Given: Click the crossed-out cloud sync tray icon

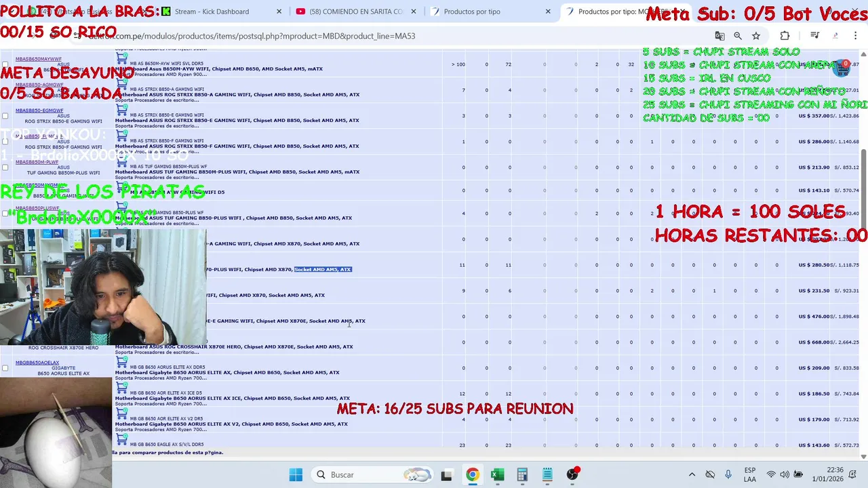Looking at the screenshot, I should [x=710, y=474].
